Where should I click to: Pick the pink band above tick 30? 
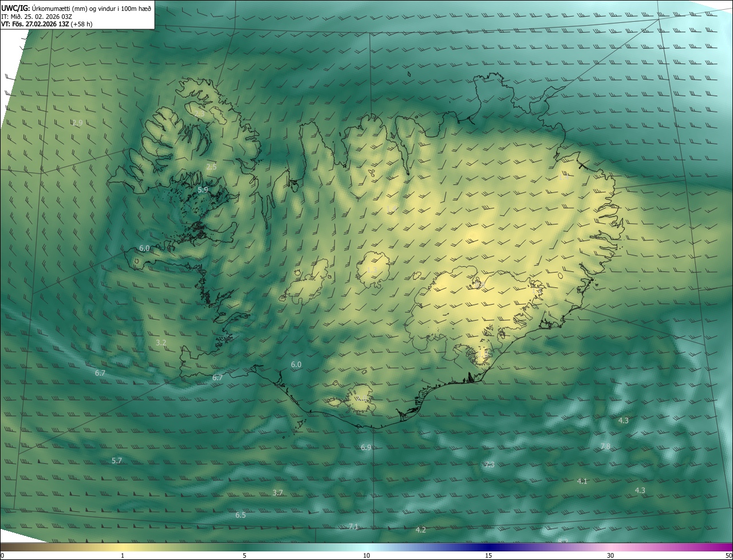click(610, 547)
